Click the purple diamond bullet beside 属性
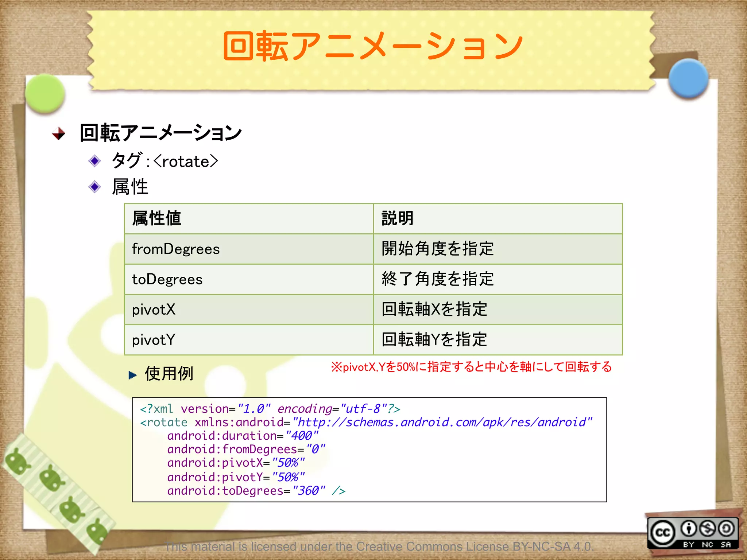747x560 pixels. point(95,187)
